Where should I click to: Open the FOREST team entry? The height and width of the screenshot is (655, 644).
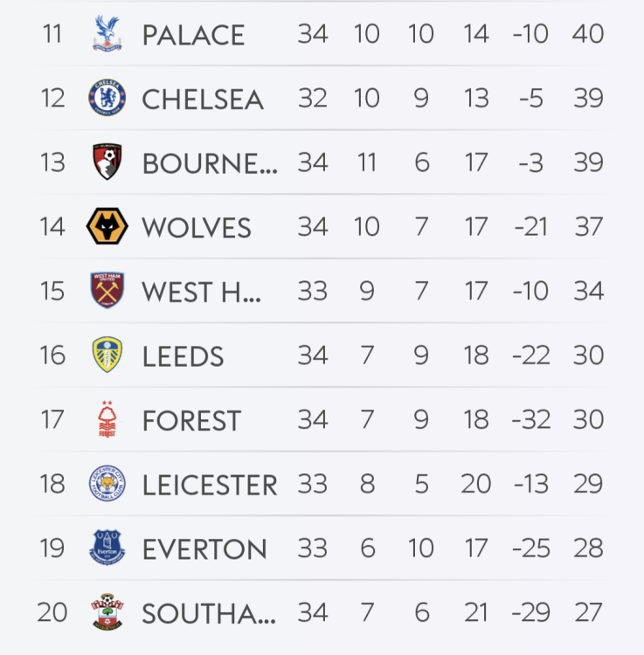pos(191,421)
